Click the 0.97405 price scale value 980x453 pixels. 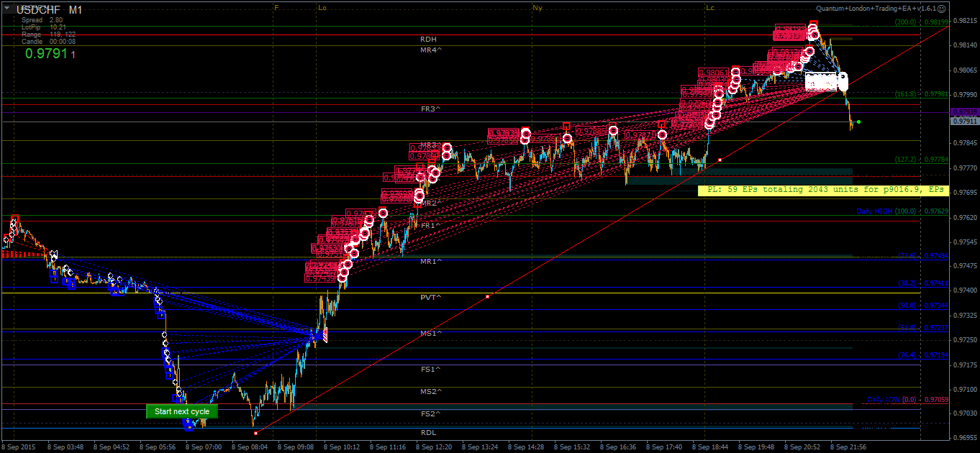[x=964, y=290]
